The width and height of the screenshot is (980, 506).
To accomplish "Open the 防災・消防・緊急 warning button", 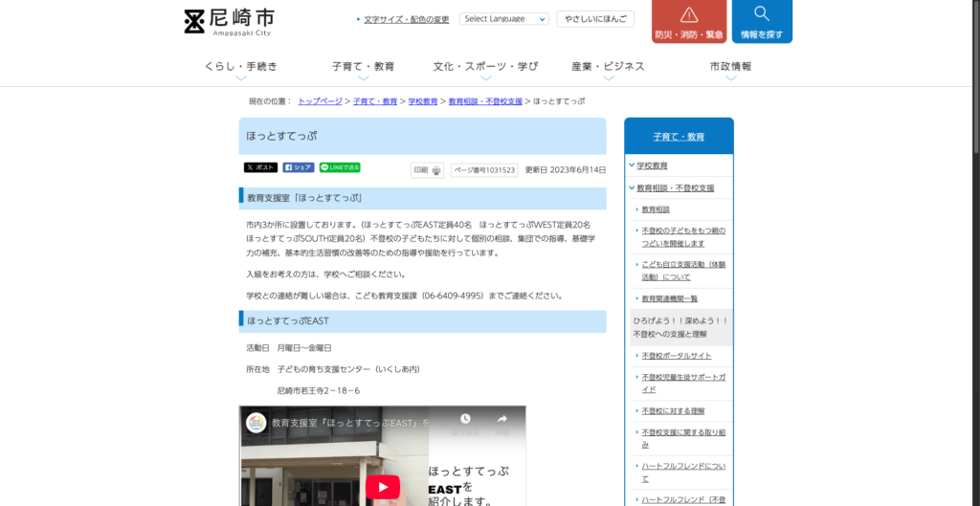I will pos(689,21).
